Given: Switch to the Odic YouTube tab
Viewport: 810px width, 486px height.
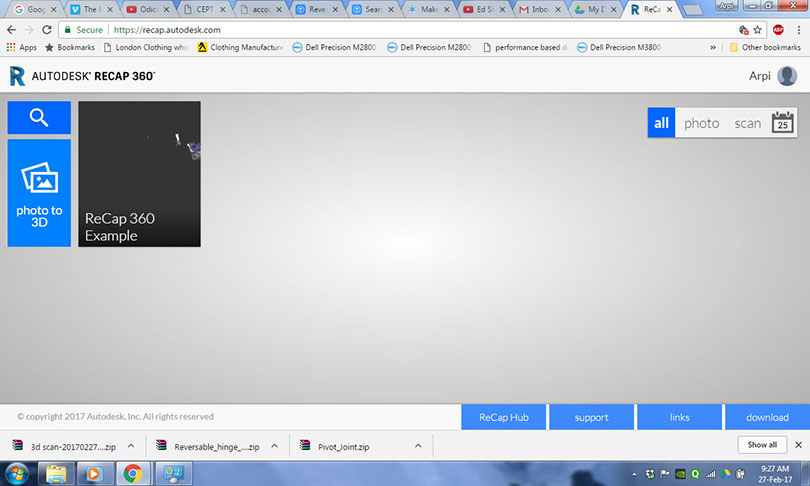Looking at the screenshot, I should (148, 9).
